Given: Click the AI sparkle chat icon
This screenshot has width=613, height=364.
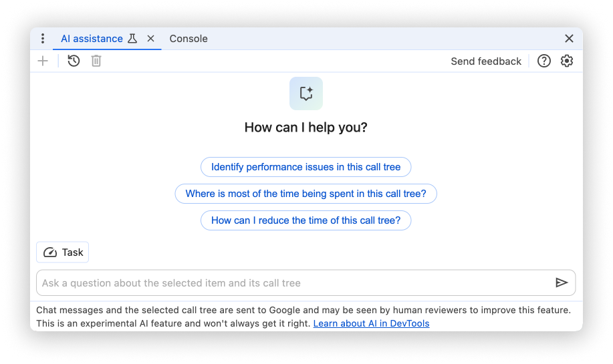Looking at the screenshot, I should 306,94.
